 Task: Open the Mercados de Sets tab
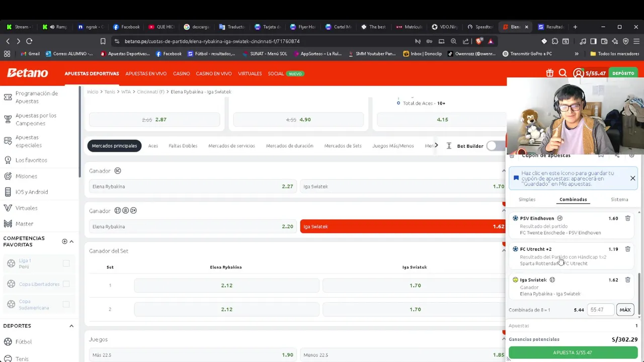[x=343, y=146]
